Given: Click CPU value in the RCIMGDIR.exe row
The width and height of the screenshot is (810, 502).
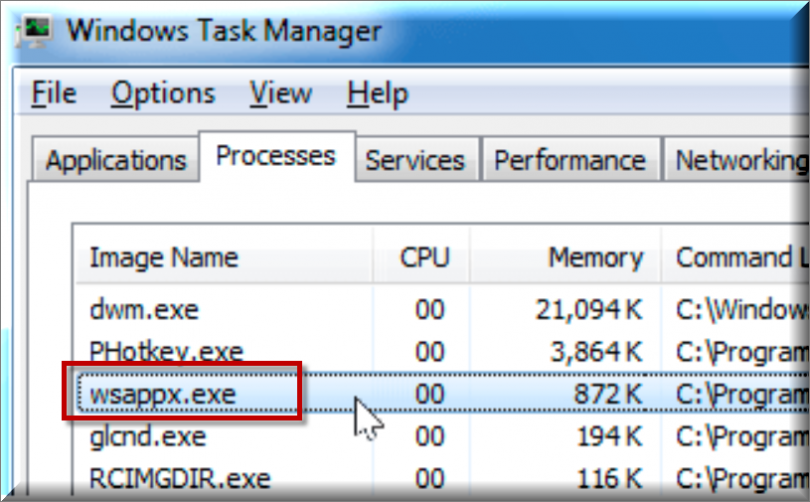Looking at the screenshot, I should point(429,479).
